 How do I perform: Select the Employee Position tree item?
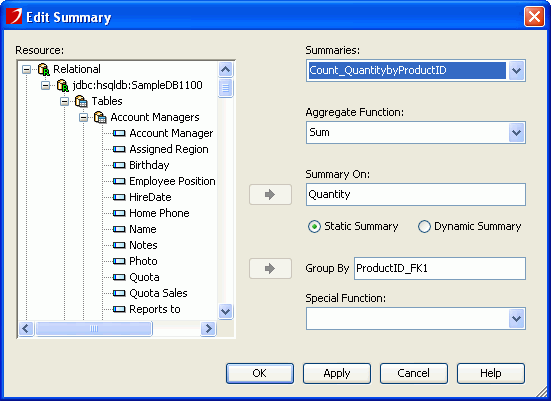(x=172, y=181)
